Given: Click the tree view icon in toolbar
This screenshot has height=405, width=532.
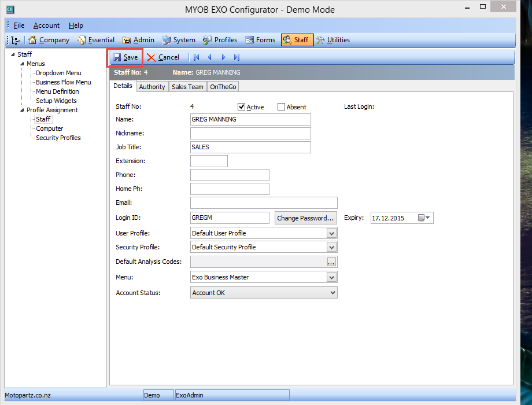Looking at the screenshot, I should 16,40.
